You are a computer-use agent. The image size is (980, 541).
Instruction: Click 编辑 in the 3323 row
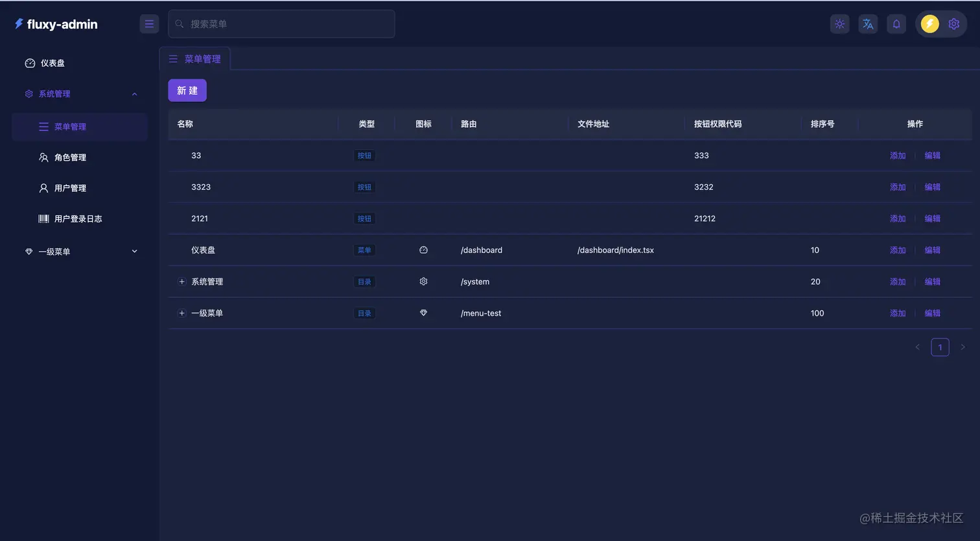click(932, 187)
